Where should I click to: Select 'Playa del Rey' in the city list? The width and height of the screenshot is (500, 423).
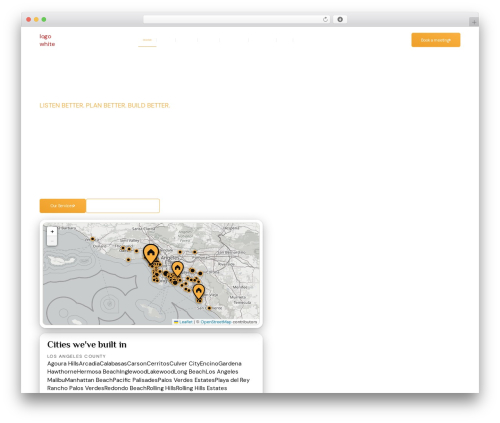pos(232,380)
